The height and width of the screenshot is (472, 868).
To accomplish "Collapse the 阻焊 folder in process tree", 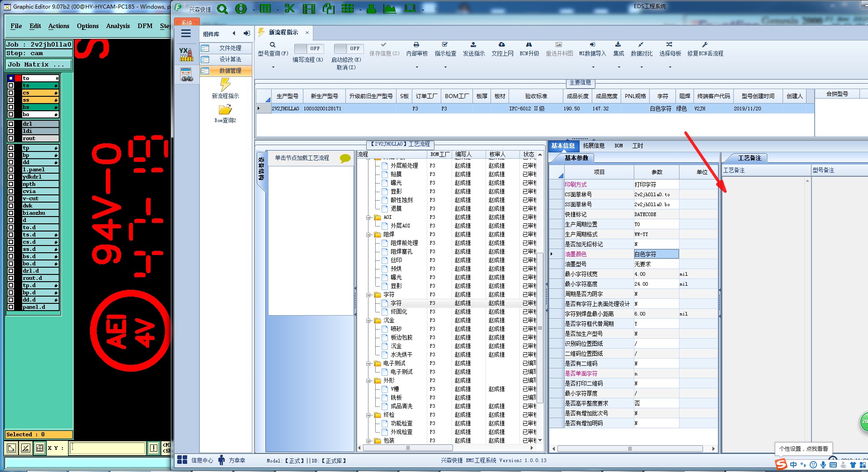I will point(368,235).
